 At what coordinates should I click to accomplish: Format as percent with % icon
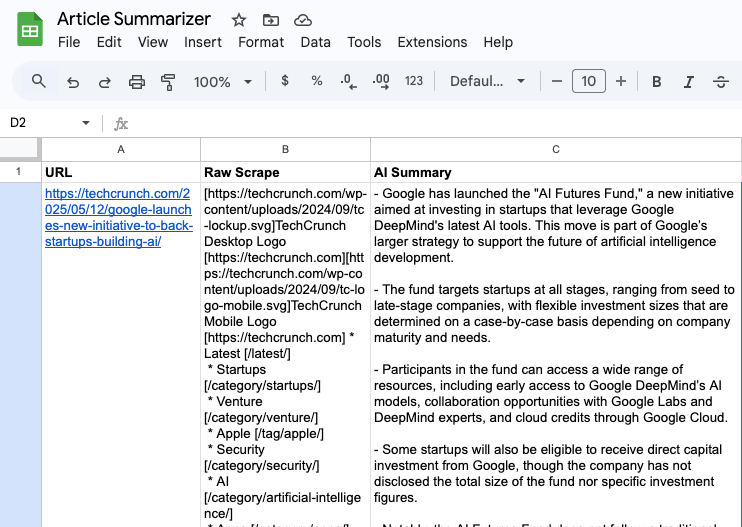pos(317,80)
